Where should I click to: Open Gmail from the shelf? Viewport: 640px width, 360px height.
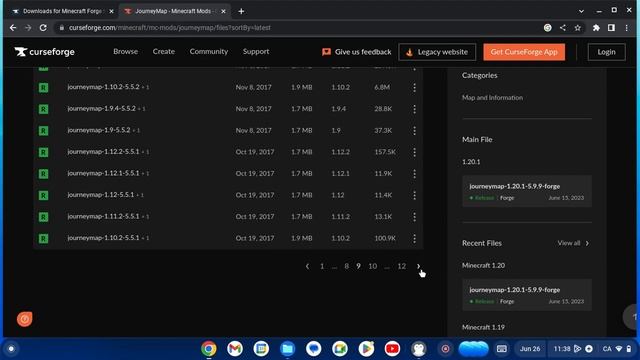(x=235, y=349)
